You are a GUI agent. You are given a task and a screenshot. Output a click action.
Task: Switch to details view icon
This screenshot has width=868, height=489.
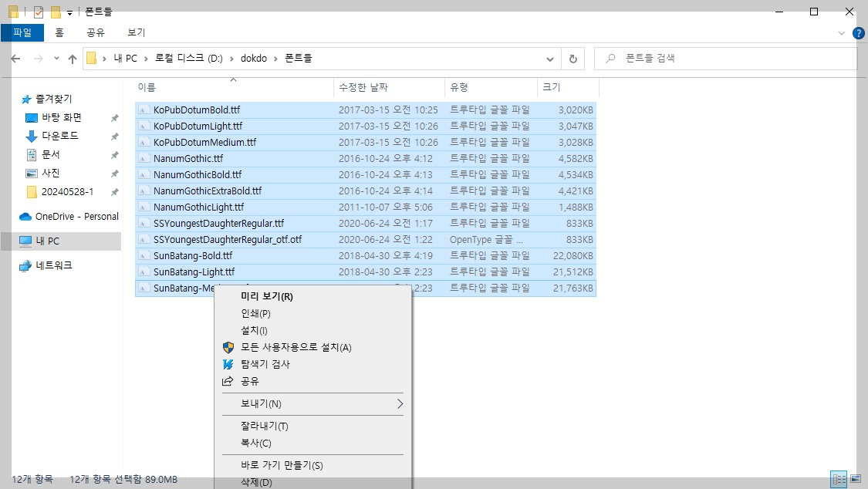coord(839,479)
